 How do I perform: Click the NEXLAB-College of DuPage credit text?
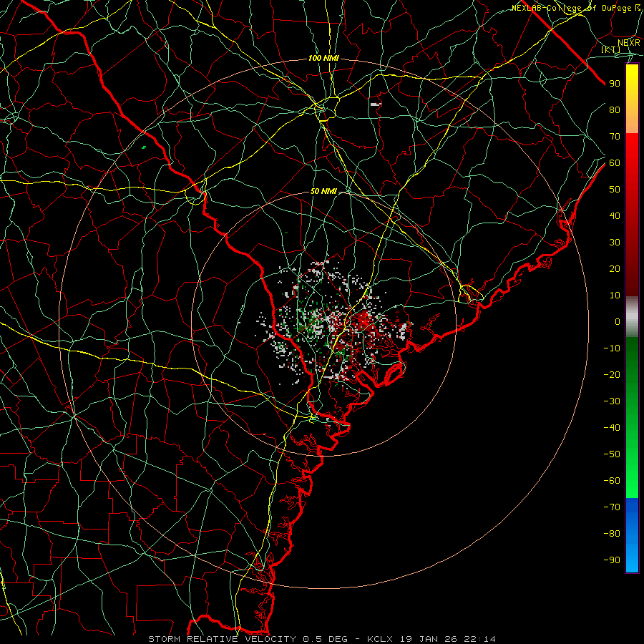577,8
